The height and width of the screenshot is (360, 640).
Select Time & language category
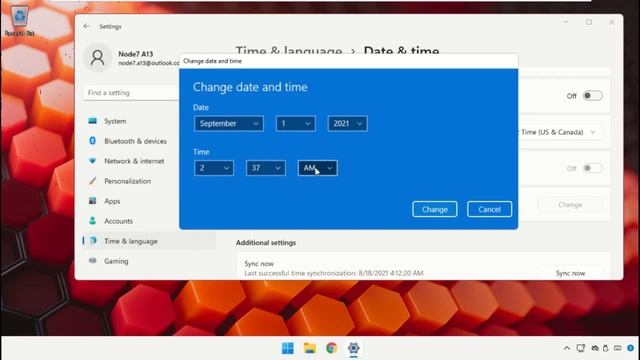click(149, 241)
